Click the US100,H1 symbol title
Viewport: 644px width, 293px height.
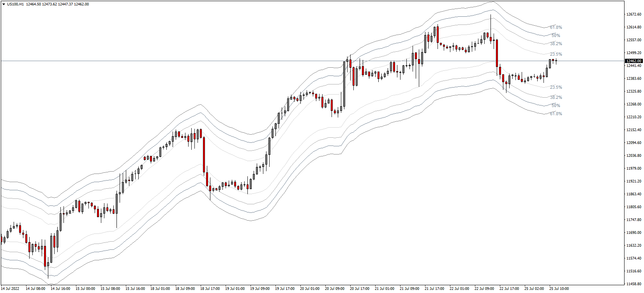[15, 4]
